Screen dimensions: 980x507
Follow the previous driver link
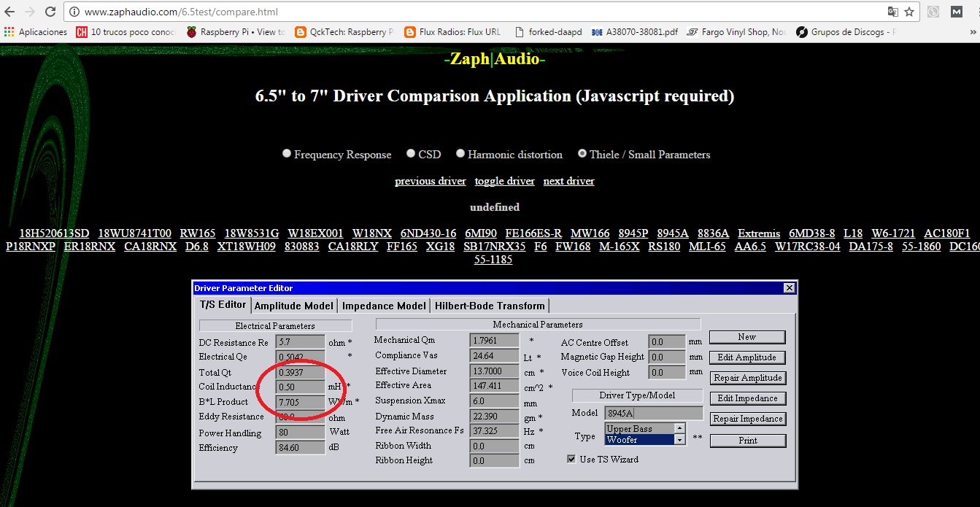431,181
